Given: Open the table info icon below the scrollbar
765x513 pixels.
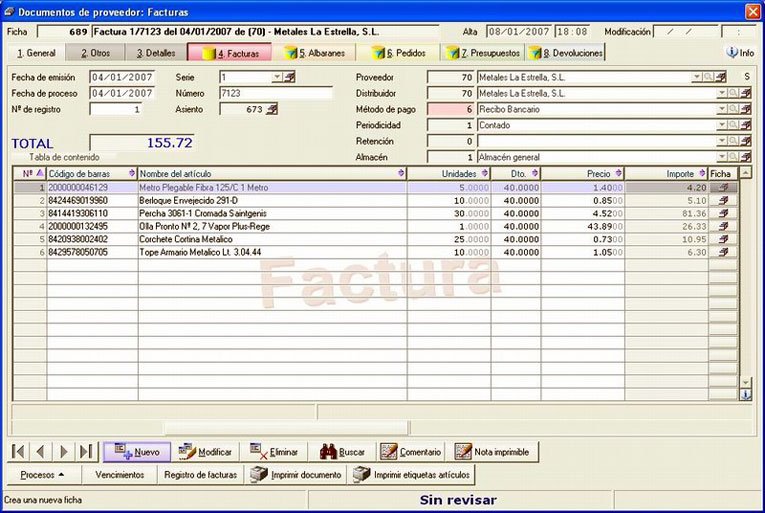Looking at the screenshot, I should [745, 394].
